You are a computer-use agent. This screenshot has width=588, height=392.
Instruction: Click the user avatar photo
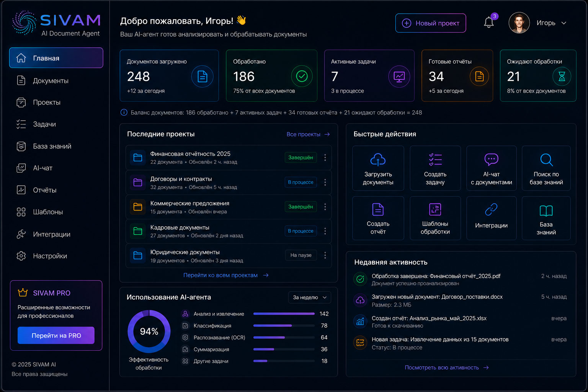(x=519, y=23)
